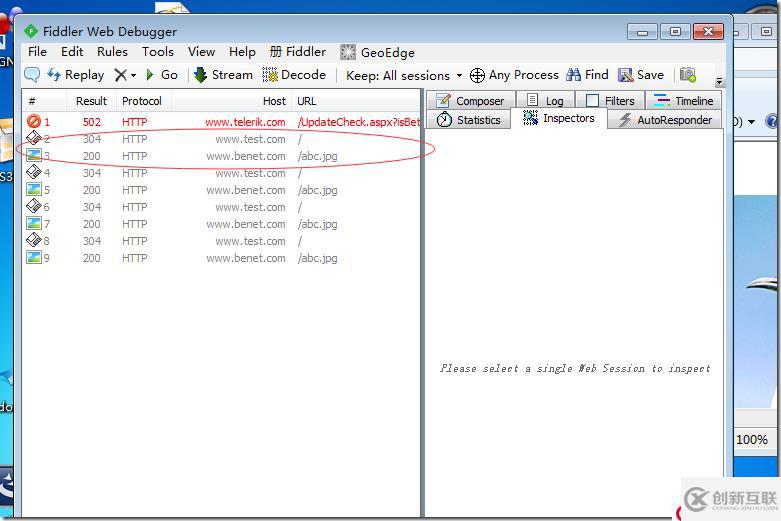Switch to Timeline tab
The height and width of the screenshot is (521, 781).
click(x=683, y=101)
